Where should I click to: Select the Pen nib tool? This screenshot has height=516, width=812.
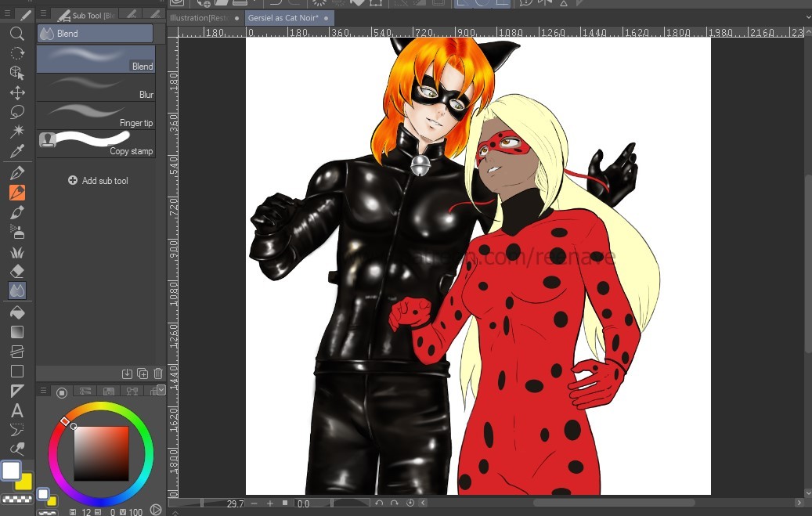[17, 172]
